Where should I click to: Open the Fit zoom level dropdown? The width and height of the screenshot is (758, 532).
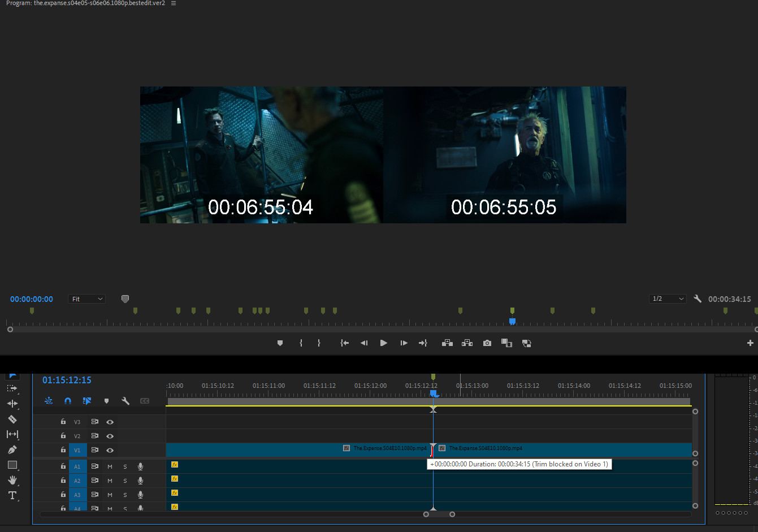(87, 299)
